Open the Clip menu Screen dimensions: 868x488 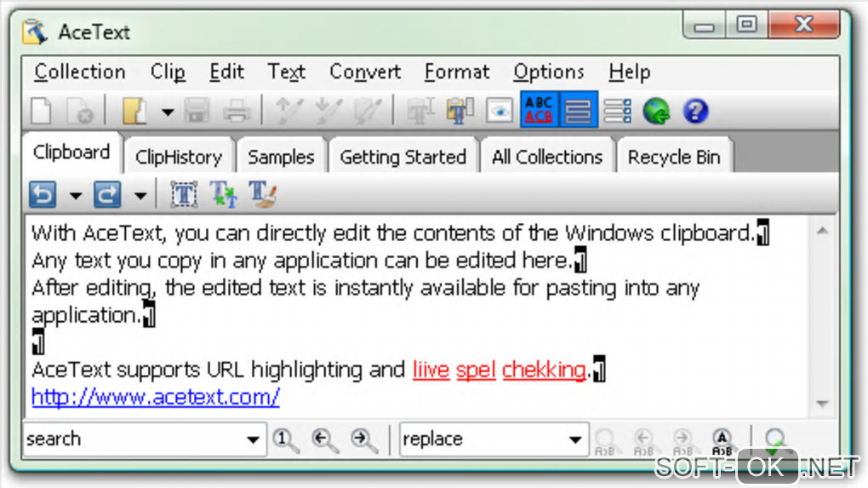pos(168,72)
